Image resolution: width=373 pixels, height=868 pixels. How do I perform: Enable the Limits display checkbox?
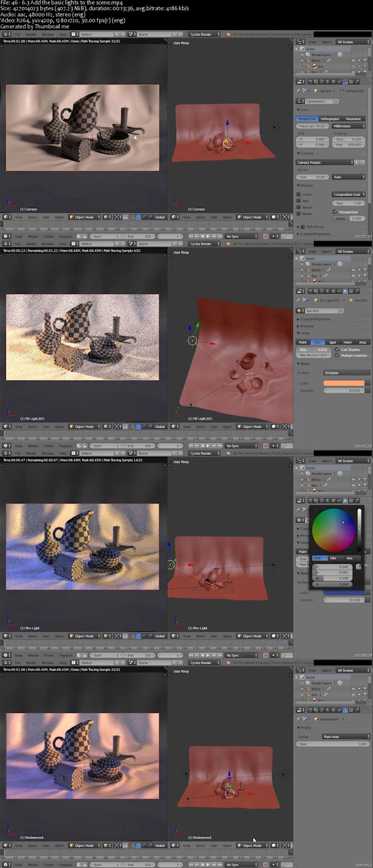coord(299,194)
